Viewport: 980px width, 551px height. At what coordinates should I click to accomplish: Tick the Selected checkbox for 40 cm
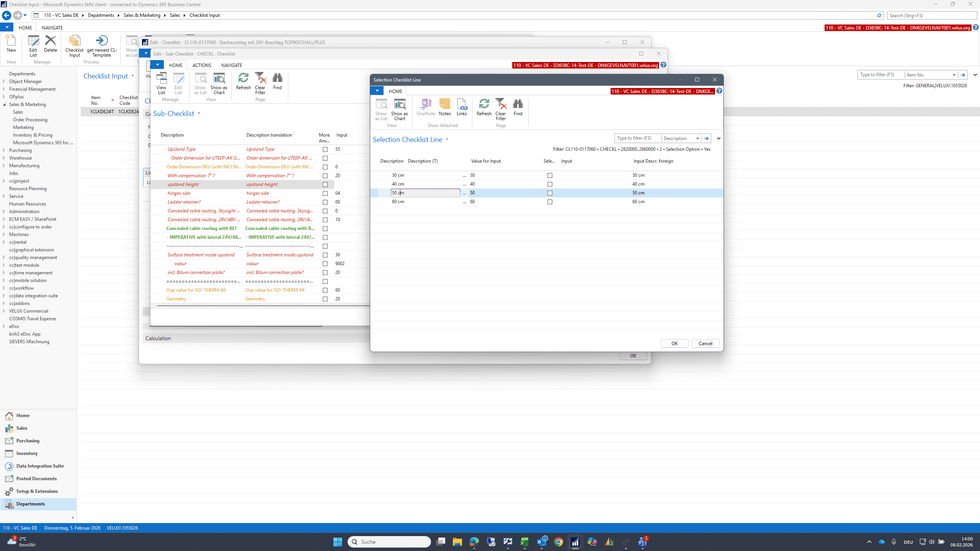pyautogui.click(x=550, y=184)
